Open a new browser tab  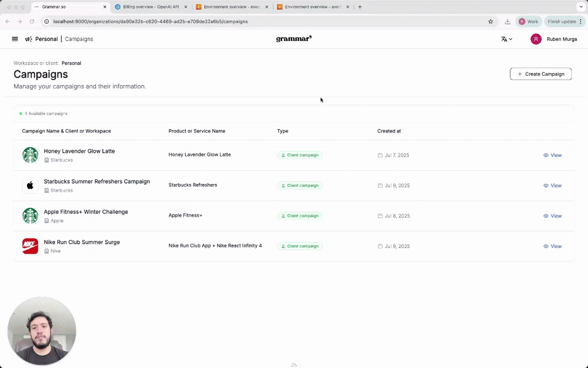click(359, 7)
